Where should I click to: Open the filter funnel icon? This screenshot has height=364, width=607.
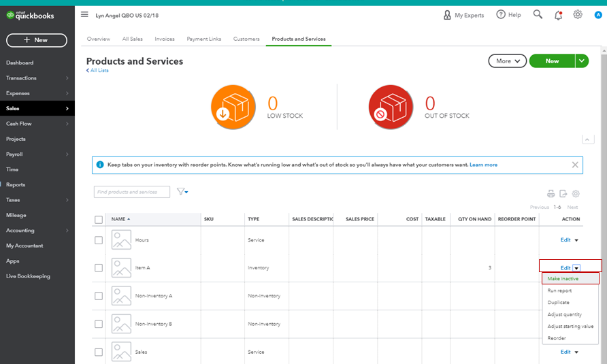point(182,192)
